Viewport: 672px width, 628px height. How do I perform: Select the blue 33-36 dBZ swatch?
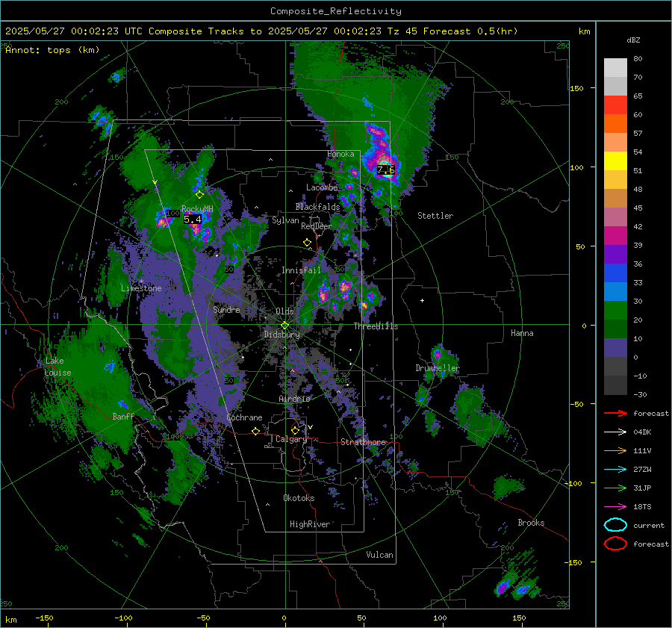click(x=615, y=273)
